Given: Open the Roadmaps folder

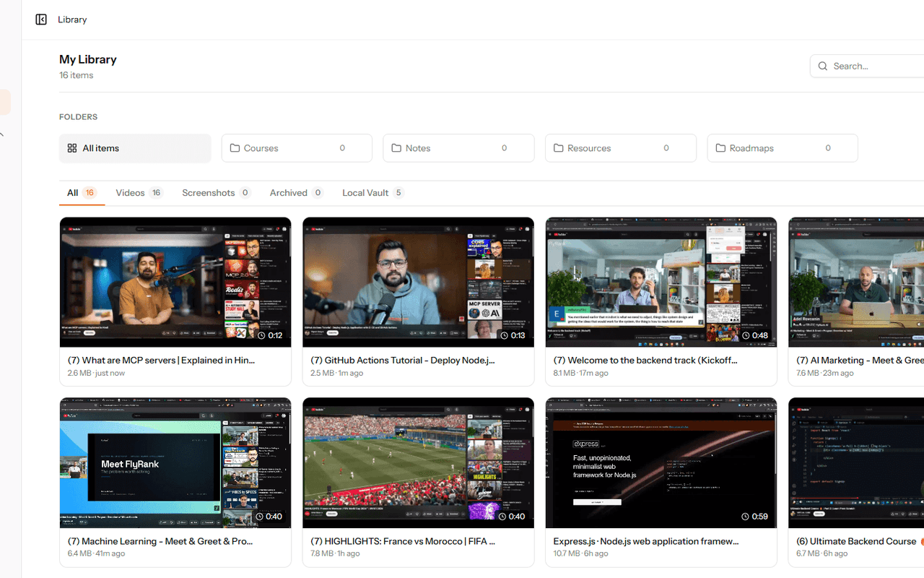Looking at the screenshot, I should (783, 148).
